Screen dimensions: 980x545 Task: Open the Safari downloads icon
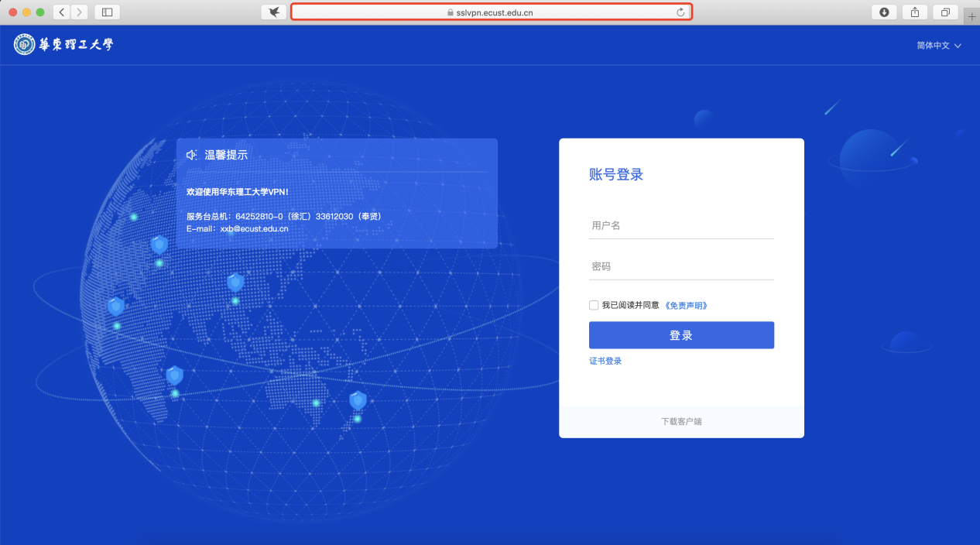[x=883, y=12]
